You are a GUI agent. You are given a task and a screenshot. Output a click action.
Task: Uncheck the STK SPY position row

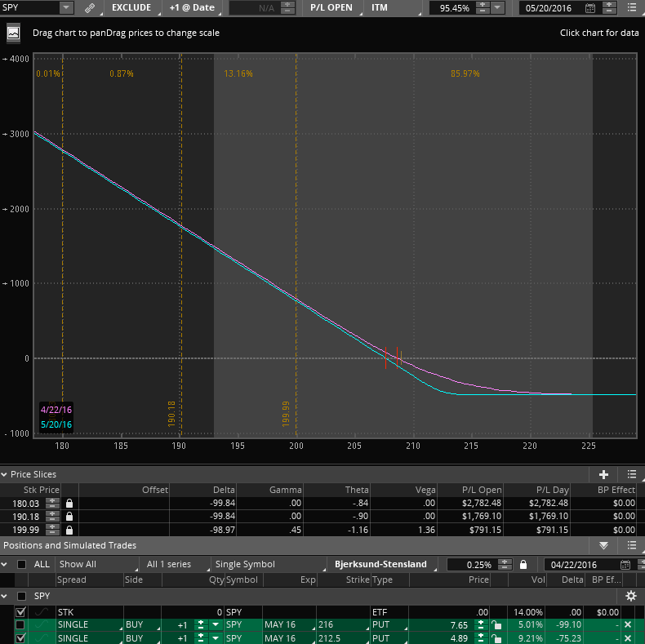coord(20,611)
